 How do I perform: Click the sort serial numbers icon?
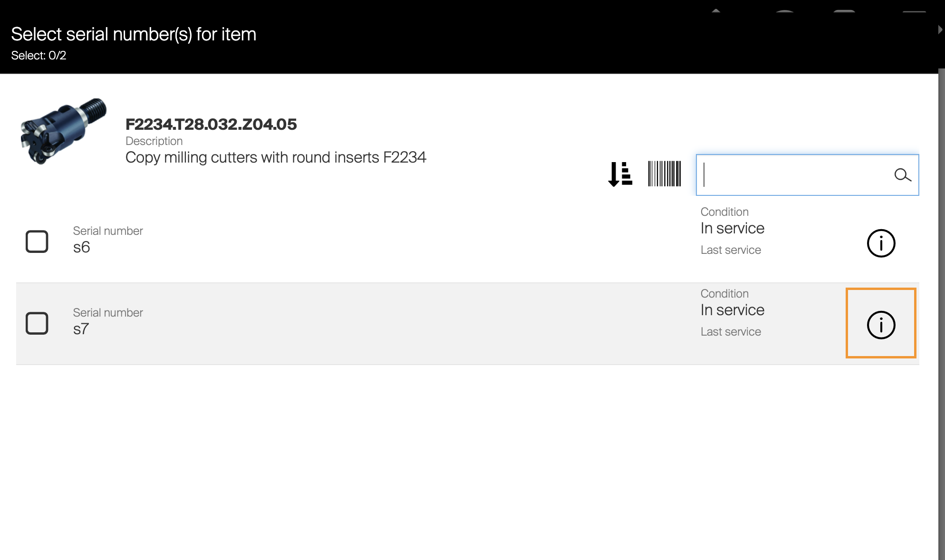620,174
